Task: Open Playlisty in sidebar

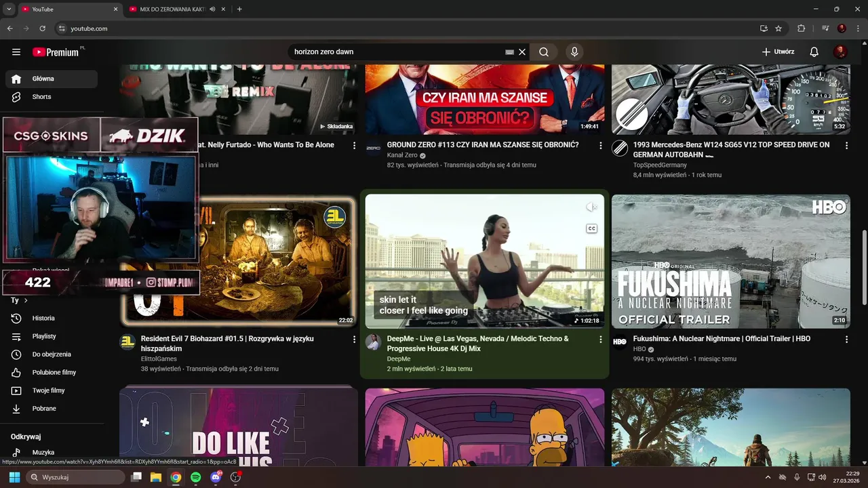Action: [52, 336]
